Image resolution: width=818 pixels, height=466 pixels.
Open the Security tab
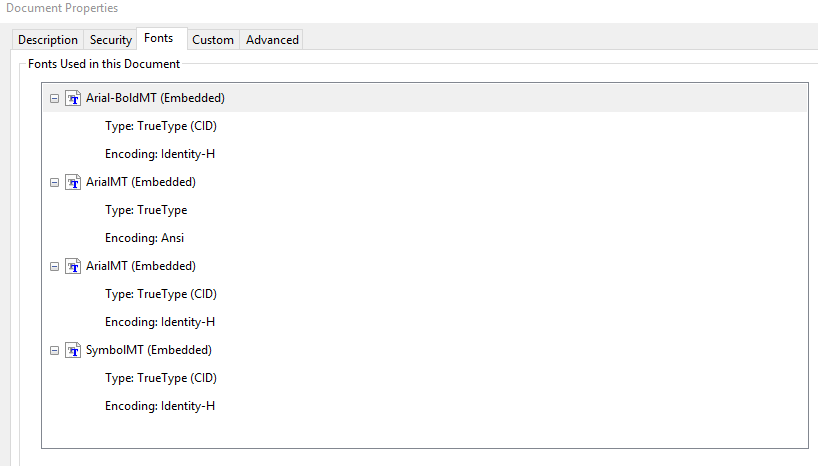point(111,40)
